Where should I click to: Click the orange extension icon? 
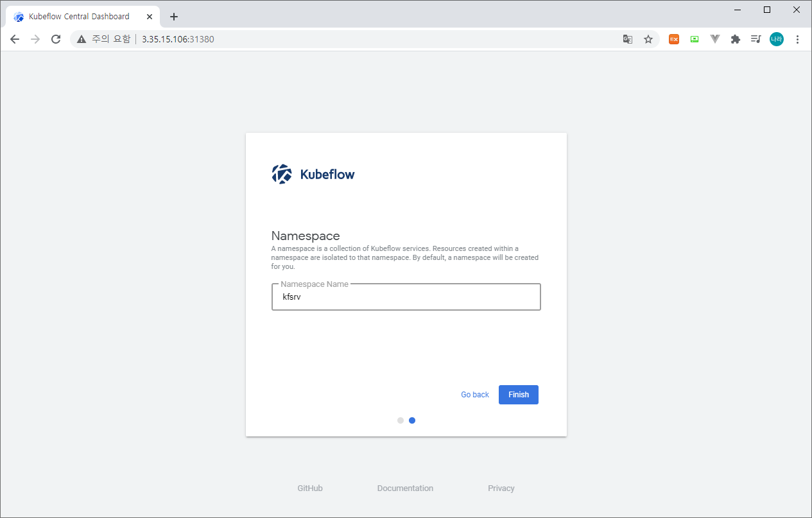[x=674, y=39]
